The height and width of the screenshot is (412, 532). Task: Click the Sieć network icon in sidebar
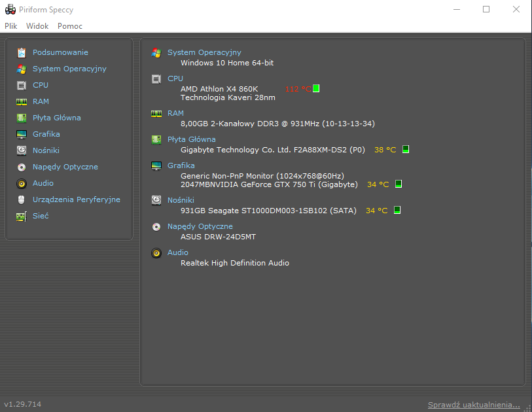22,216
